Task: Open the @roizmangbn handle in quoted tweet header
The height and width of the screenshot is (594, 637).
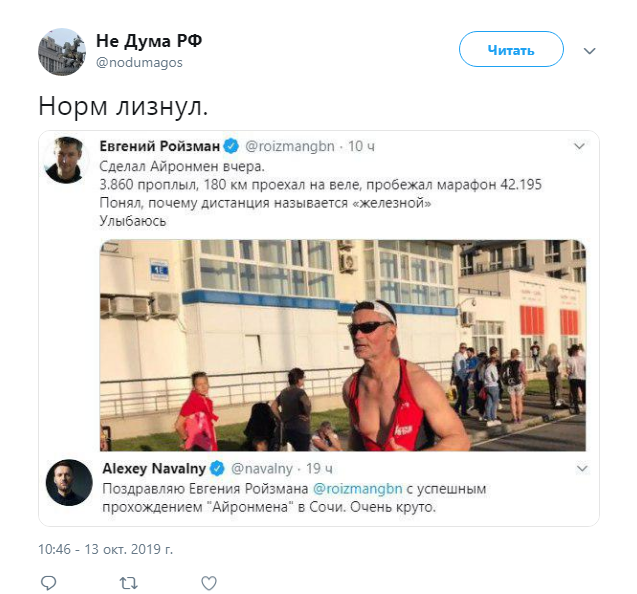Action: click(x=290, y=146)
